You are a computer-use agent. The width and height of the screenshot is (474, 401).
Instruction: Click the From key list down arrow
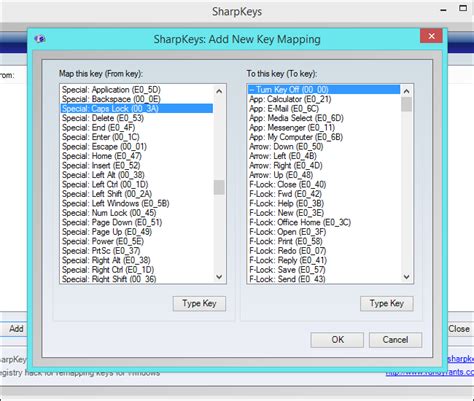[x=219, y=276]
